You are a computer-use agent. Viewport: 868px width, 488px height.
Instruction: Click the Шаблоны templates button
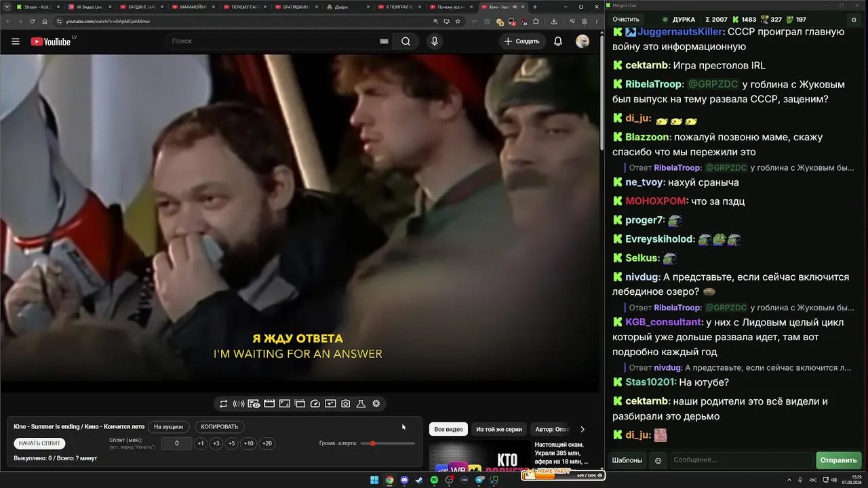[x=627, y=460]
